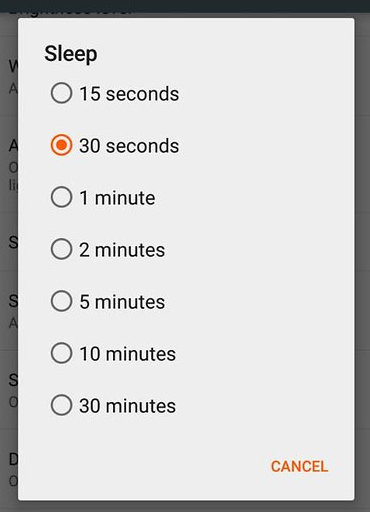
Task: Tap the "30 minutes" option text
Action: click(x=127, y=406)
